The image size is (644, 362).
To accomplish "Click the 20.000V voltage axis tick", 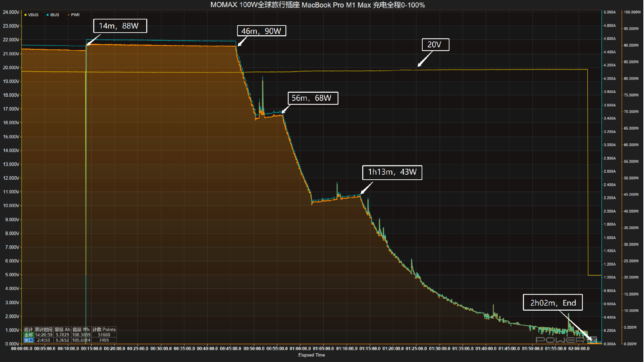I will click(11, 67).
